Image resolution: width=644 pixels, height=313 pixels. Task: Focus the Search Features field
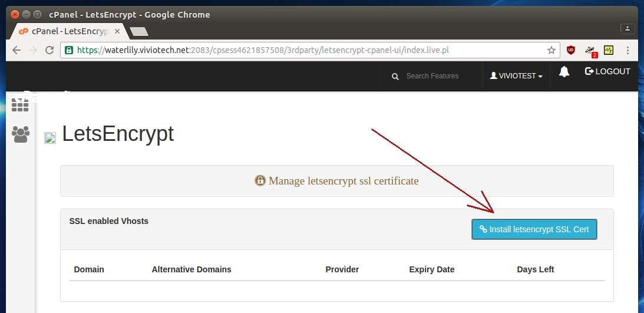(x=432, y=76)
